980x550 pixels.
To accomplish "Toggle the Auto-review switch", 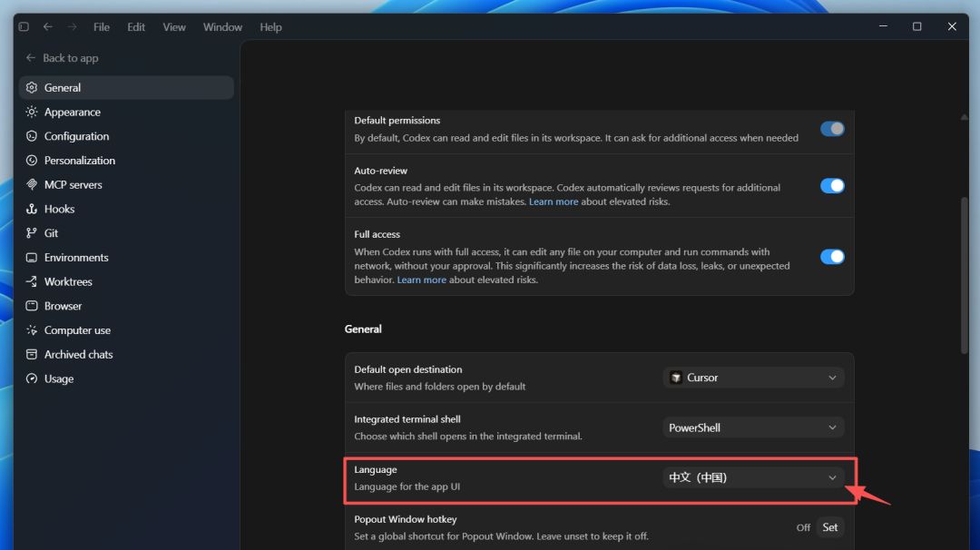I will pos(832,186).
